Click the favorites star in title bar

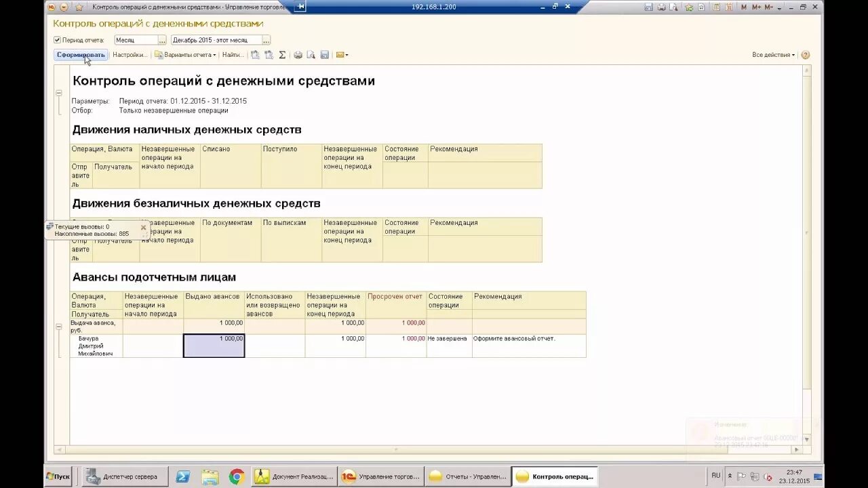coord(79,7)
